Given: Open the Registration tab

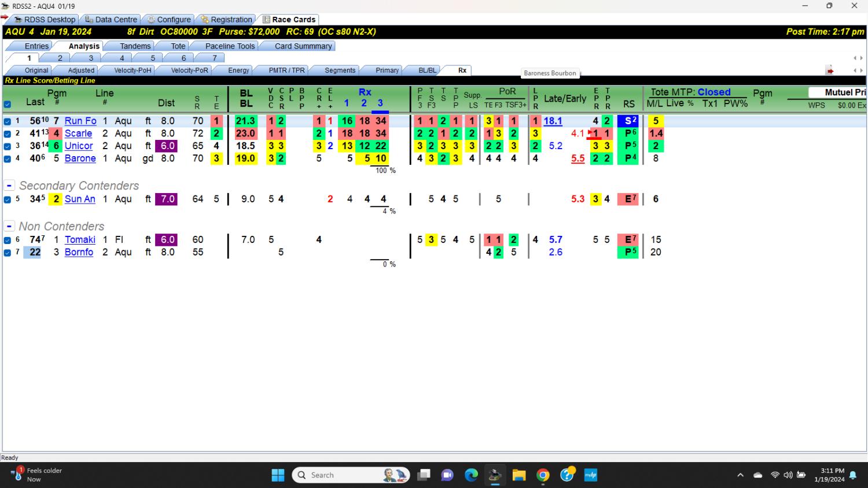Looking at the screenshot, I should (226, 20).
